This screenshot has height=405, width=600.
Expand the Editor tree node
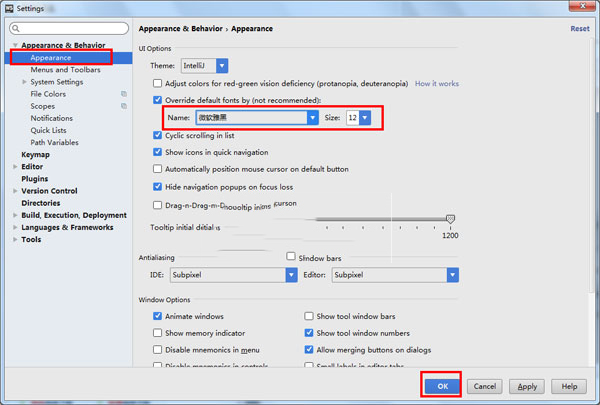(x=15, y=167)
